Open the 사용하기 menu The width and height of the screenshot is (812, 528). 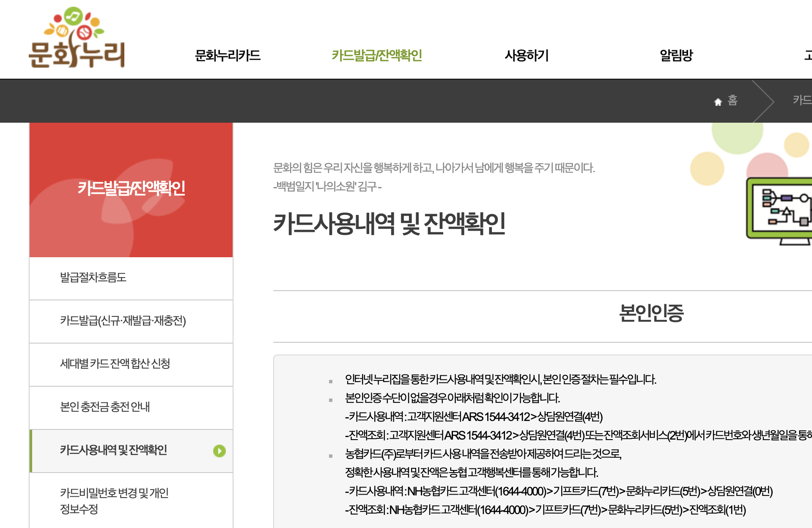tap(527, 55)
